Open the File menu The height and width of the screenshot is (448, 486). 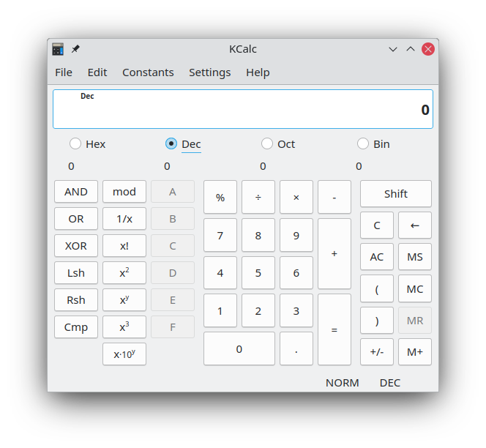point(64,72)
